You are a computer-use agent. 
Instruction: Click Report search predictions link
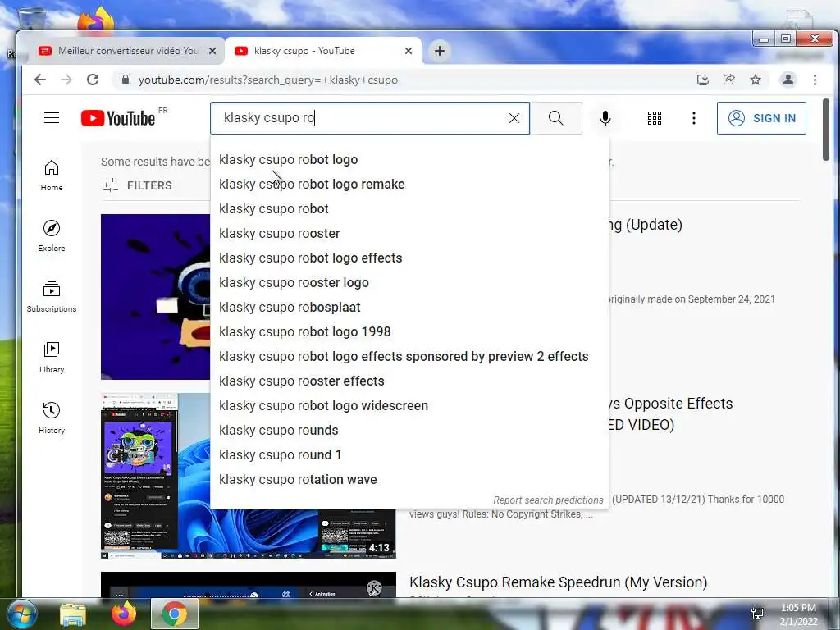[548, 500]
